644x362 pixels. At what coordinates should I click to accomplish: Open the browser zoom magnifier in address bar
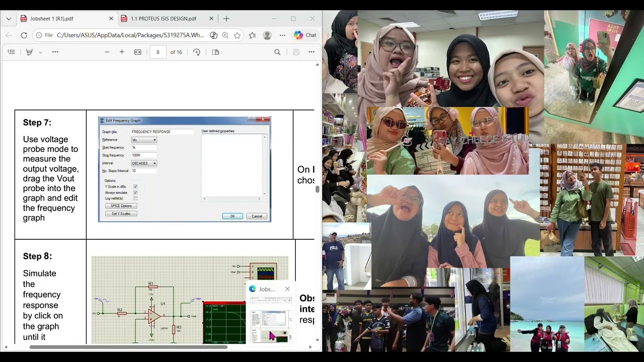click(x=225, y=35)
